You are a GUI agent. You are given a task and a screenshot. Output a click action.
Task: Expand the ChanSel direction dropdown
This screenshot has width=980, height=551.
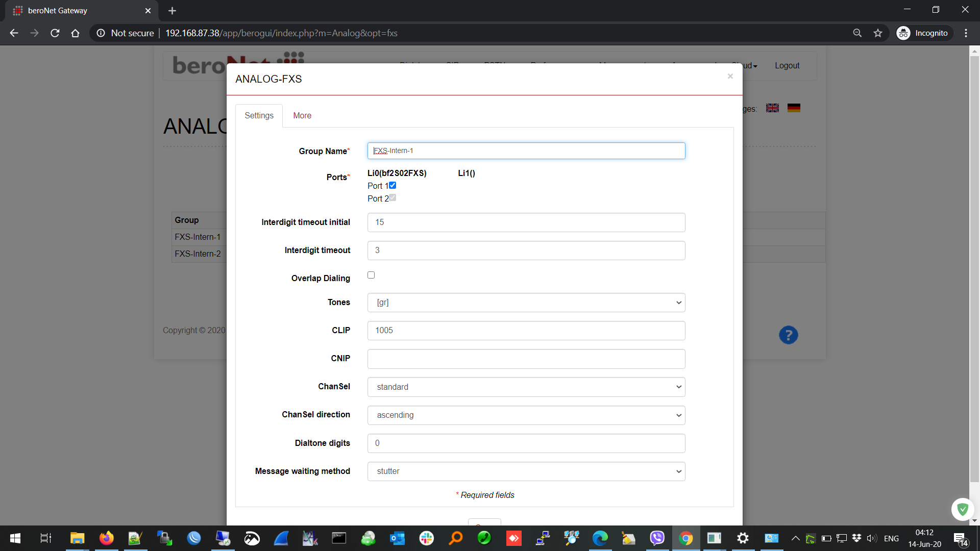[x=526, y=415]
